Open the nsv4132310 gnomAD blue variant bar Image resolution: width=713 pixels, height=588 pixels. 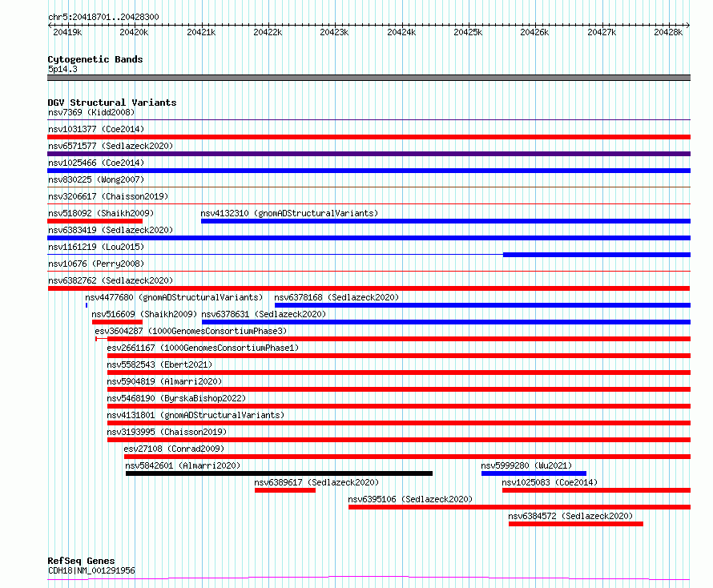coord(445,221)
